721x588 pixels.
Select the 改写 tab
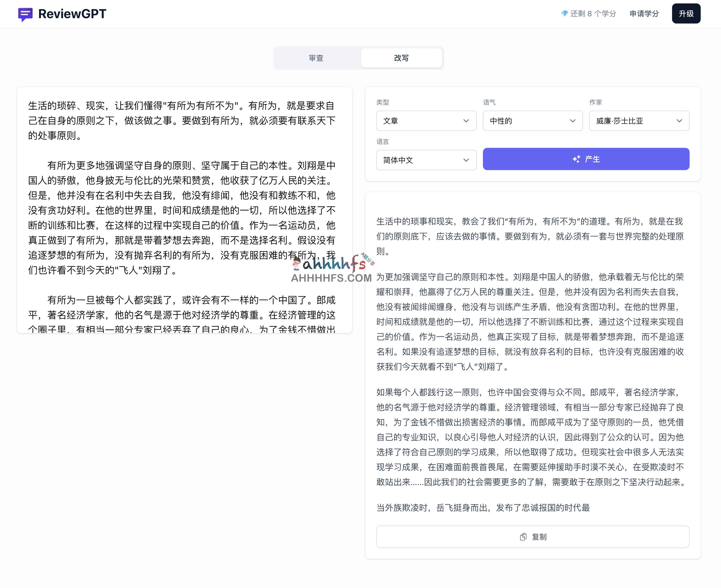[x=401, y=57]
